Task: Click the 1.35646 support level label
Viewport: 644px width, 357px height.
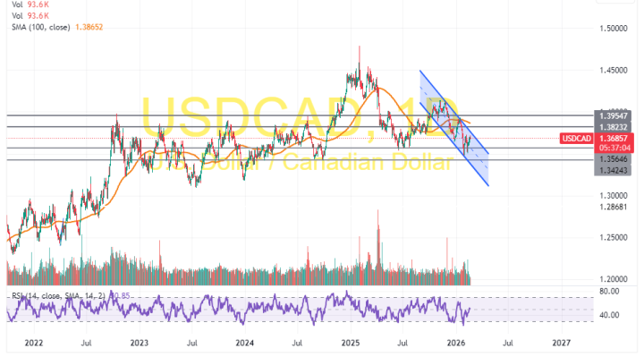Action: [614, 159]
